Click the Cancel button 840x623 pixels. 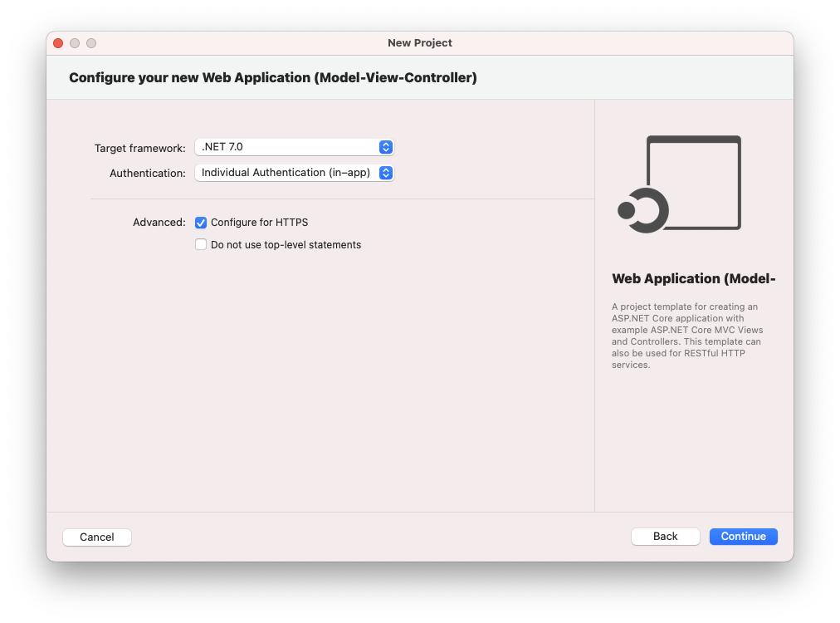click(x=97, y=537)
